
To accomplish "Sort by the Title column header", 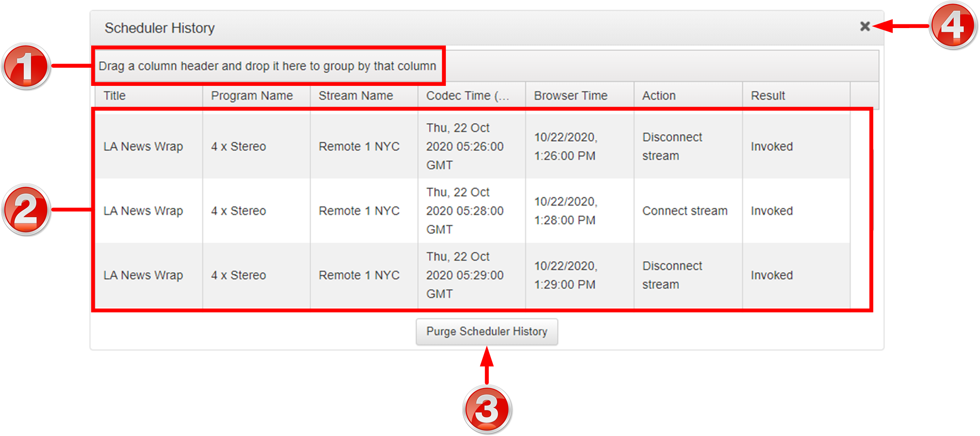I will pyautogui.click(x=115, y=96).
